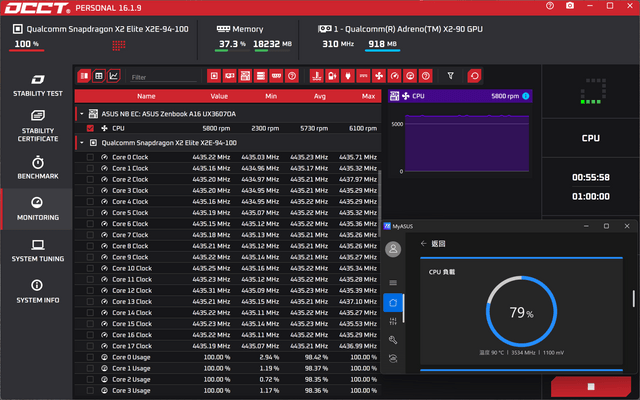Toggle the memory sensor source filter
This screenshot has height=400, width=640.
click(276, 76)
